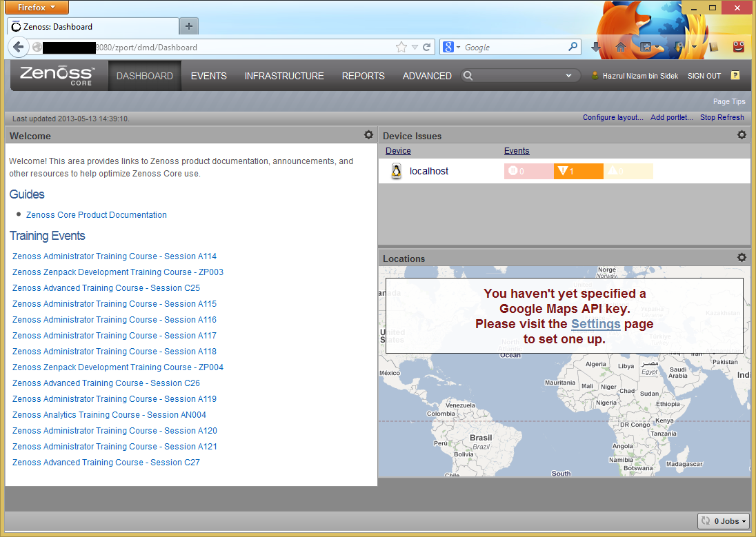Expand the download helper dropdown arrow
756x537 pixels.
pyautogui.click(x=695, y=48)
